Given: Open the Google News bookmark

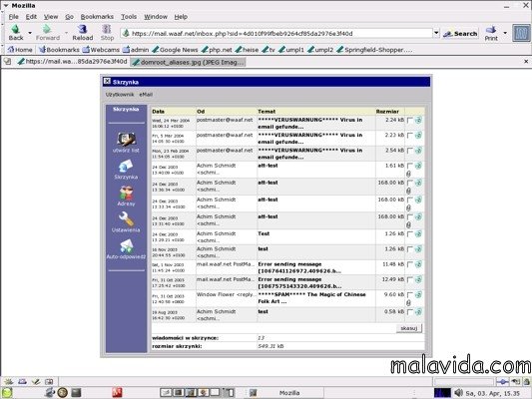Looking at the screenshot, I should pyautogui.click(x=175, y=50).
